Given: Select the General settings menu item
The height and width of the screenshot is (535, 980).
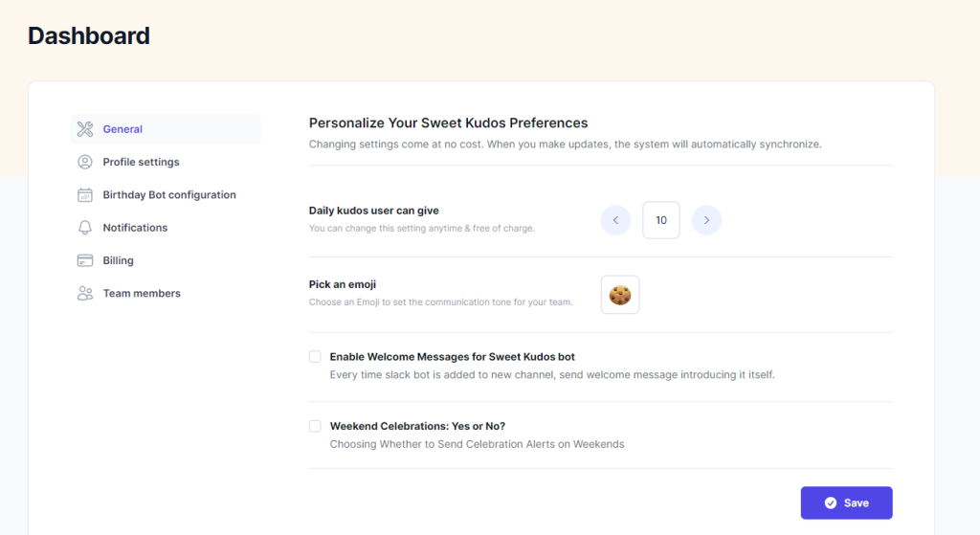Looking at the screenshot, I should (122, 129).
